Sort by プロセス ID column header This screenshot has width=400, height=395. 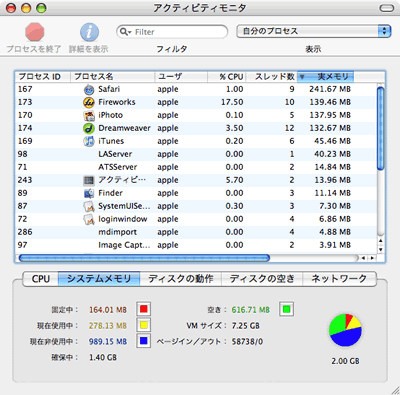tap(43, 77)
